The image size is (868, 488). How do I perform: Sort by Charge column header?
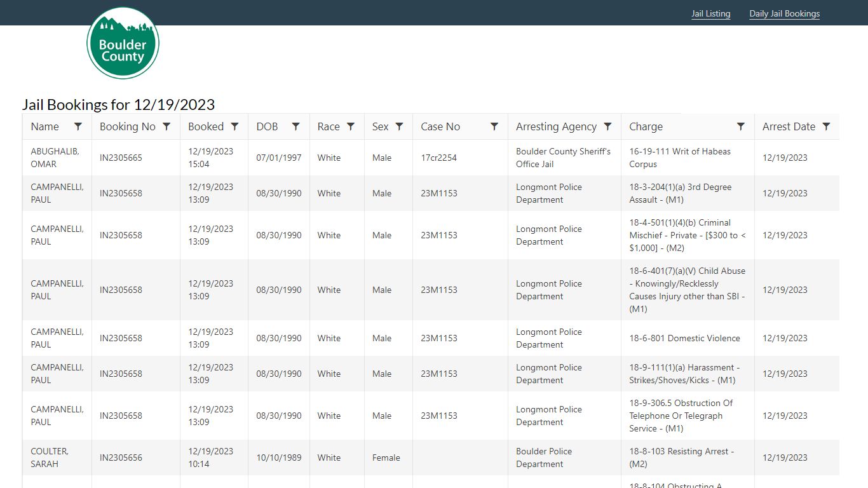coord(646,126)
